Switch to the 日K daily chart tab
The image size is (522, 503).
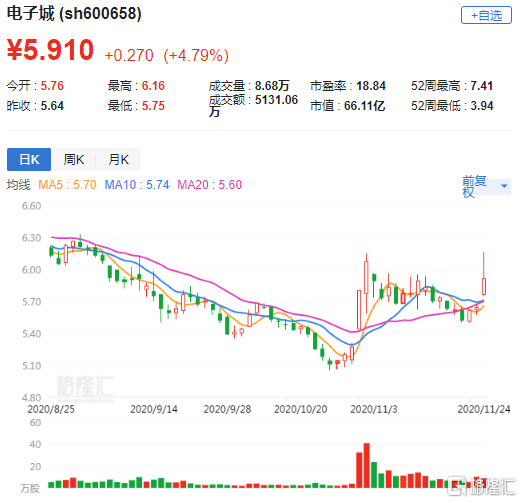29,159
